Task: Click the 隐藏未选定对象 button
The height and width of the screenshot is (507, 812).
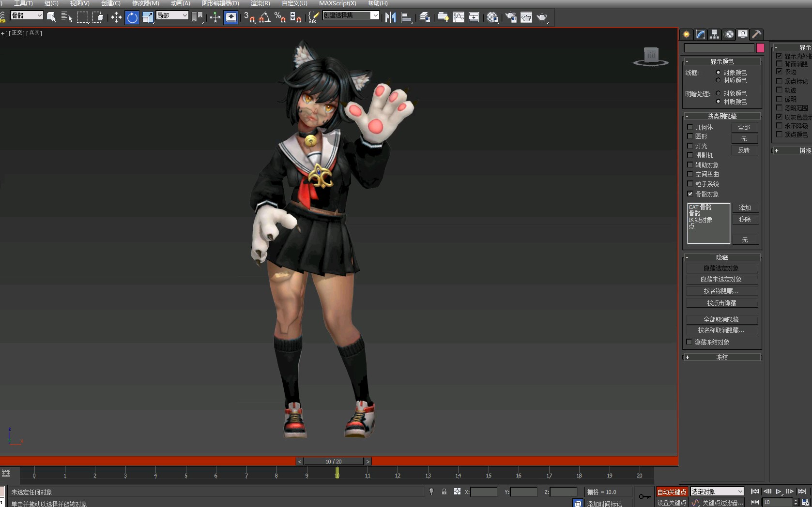Action: (x=721, y=279)
